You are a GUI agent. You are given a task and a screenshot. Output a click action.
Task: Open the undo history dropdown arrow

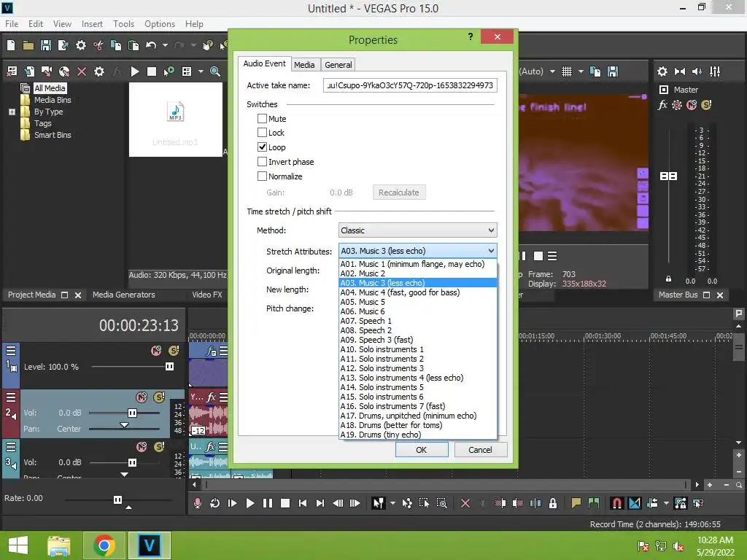pyautogui.click(x=165, y=45)
